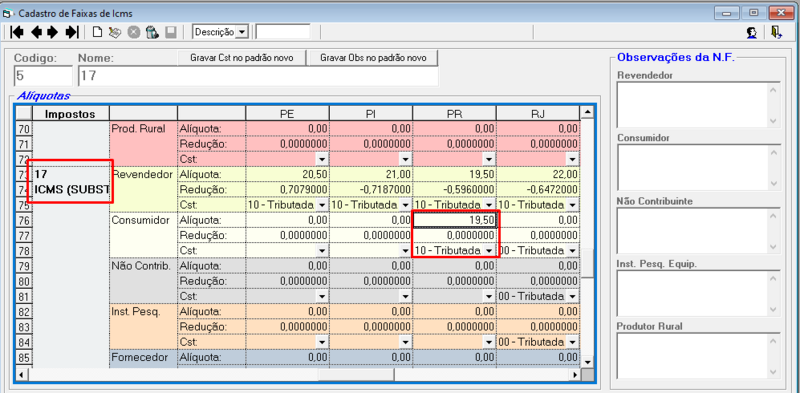
Task: Select Redução cell -0,7187000 under PI
Action: (x=371, y=190)
